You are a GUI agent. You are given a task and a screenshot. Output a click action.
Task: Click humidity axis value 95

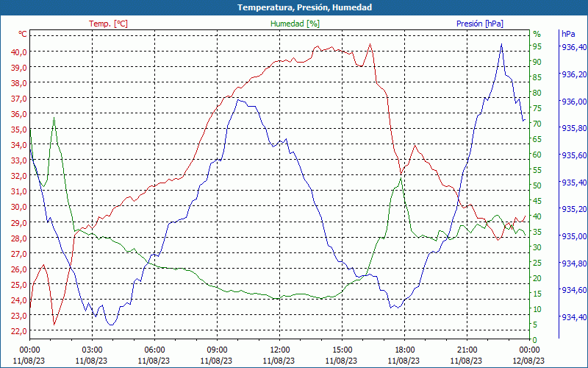pyautogui.click(x=537, y=46)
